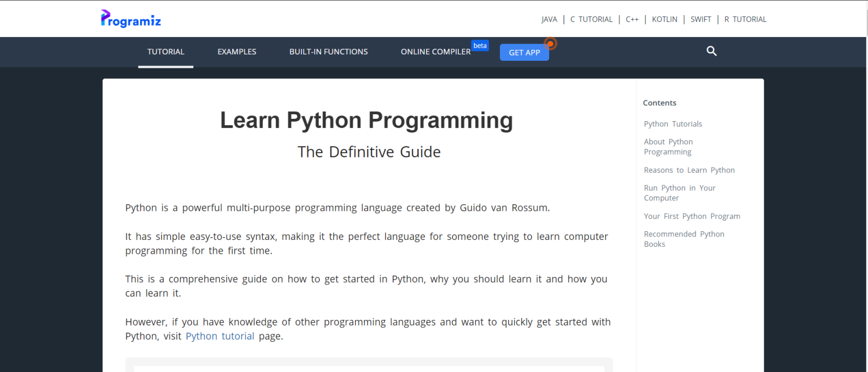
Task: Open the JAVA link in the top bar
Action: tap(549, 19)
